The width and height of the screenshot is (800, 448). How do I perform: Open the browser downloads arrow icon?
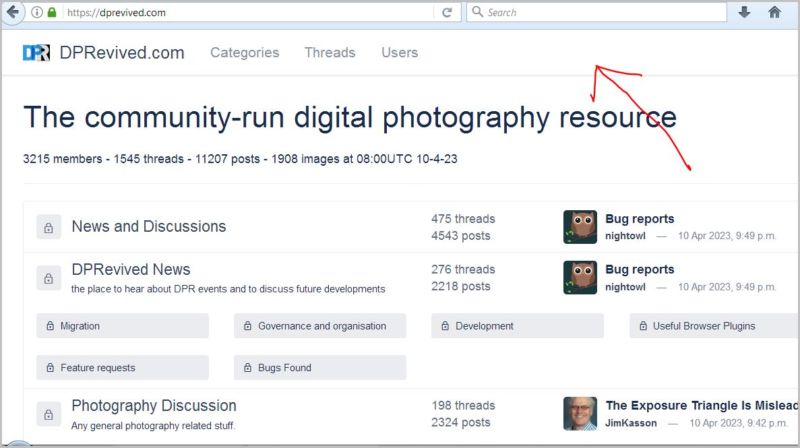(744, 12)
